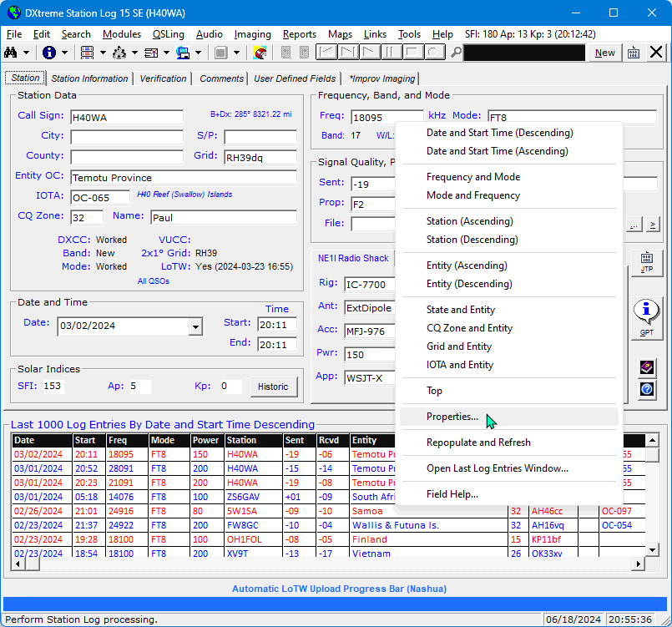Click into the Call Sign field
The height and width of the screenshot is (627, 672).
tap(126, 117)
